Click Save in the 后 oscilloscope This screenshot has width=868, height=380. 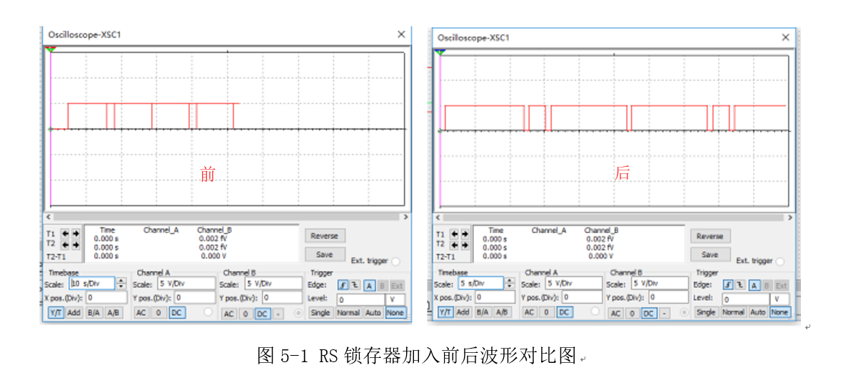(710, 255)
